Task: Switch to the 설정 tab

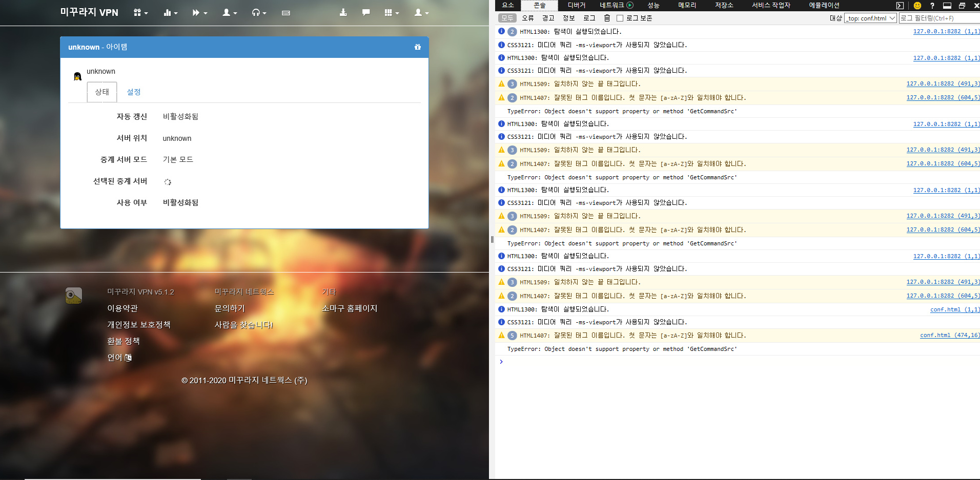Action: coord(134,92)
